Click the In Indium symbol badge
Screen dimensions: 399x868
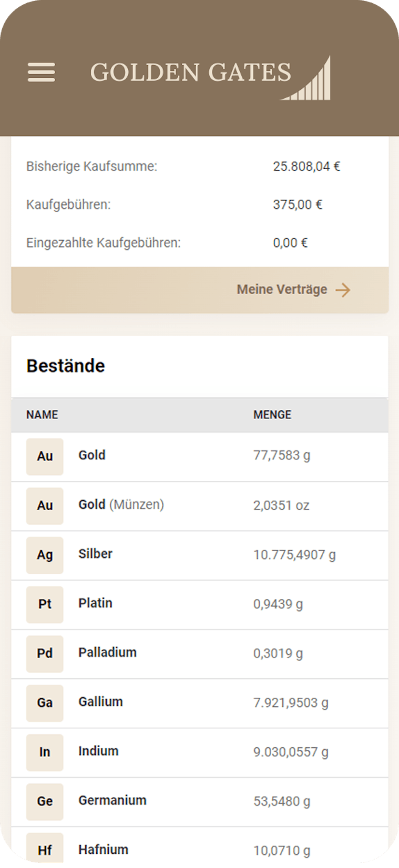[45, 752]
